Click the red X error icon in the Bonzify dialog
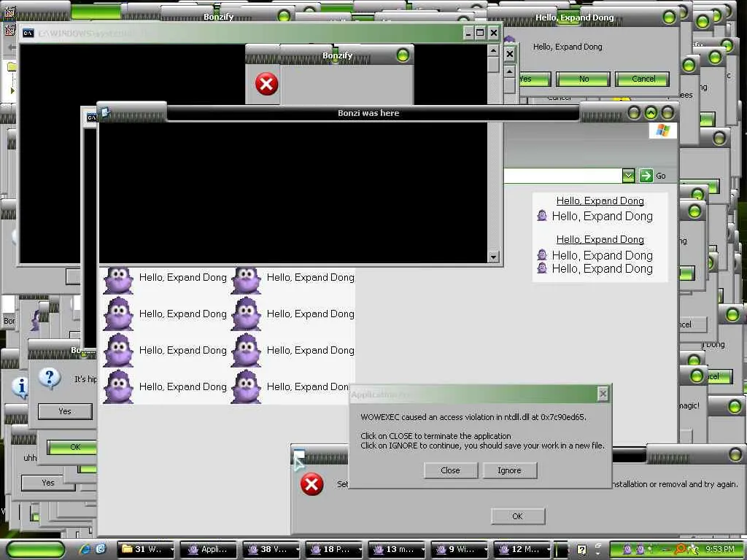747x560 pixels. 266,85
